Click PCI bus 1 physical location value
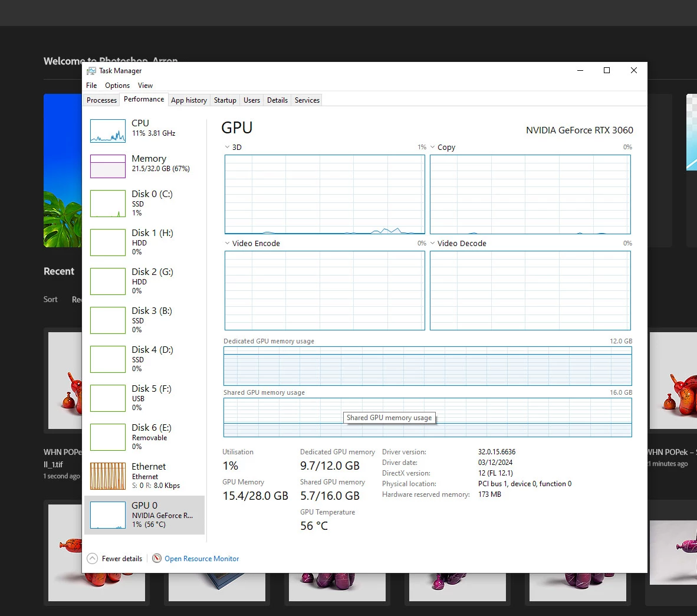Screen dimensions: 697x616 pos(525,484)
